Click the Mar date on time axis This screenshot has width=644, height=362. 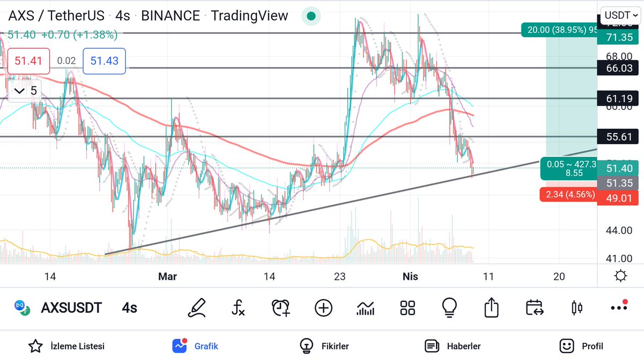click(167, 277)
